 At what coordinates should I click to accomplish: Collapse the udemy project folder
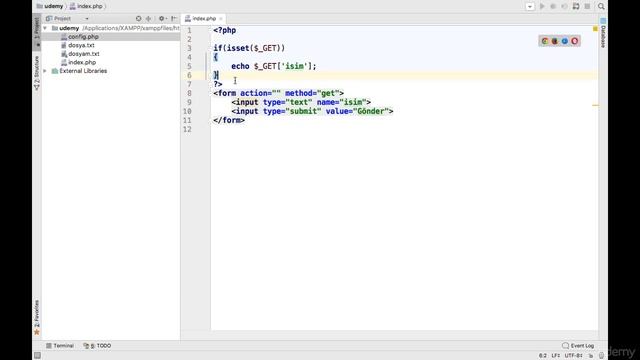click(x=45, y=28)
